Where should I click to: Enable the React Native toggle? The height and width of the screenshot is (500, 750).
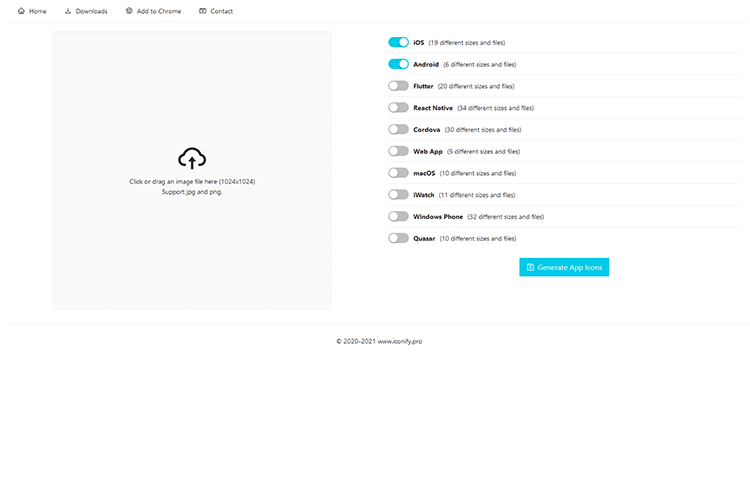click(x=398, y=108)
